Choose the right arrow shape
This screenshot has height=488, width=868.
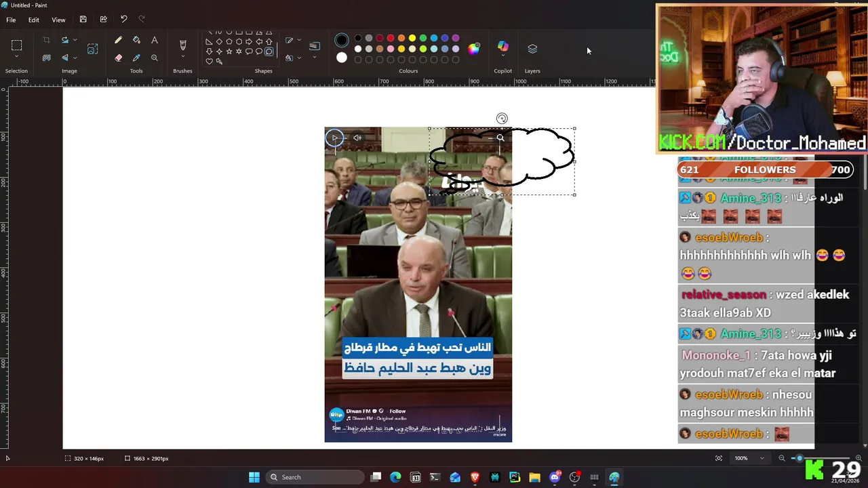(249, 41)
